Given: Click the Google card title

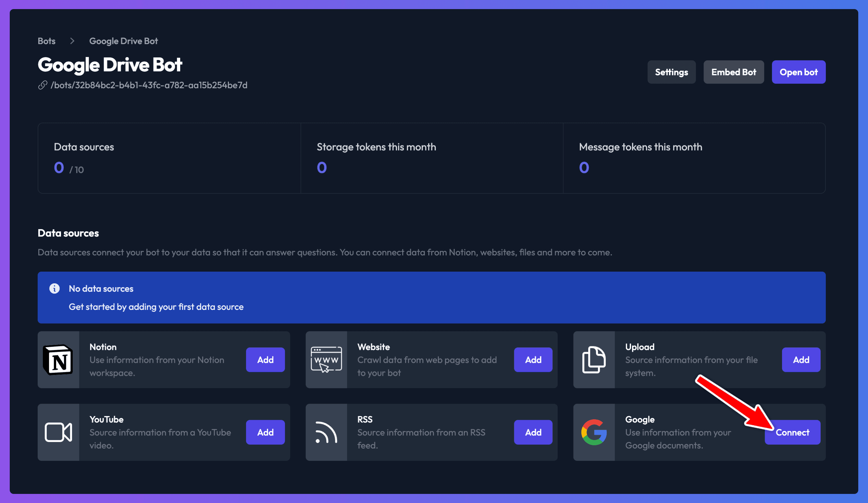Looking at the screenshot, I should pos(639,419).
